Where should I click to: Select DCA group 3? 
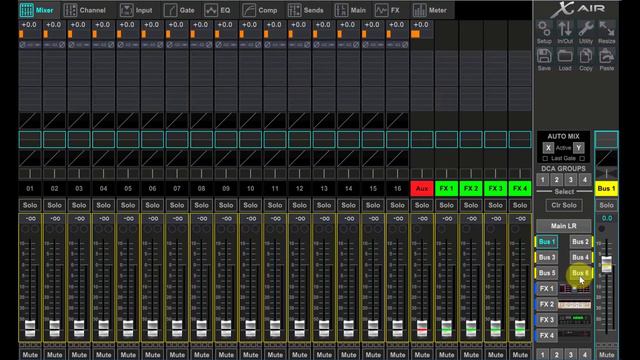pyautogui.click(x=571, y=180)
